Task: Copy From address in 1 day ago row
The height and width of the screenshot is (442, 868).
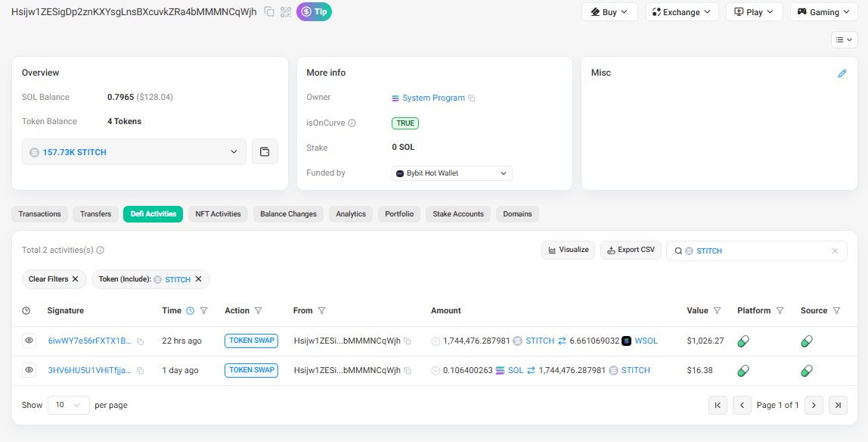Action: (x=408, y=371)
